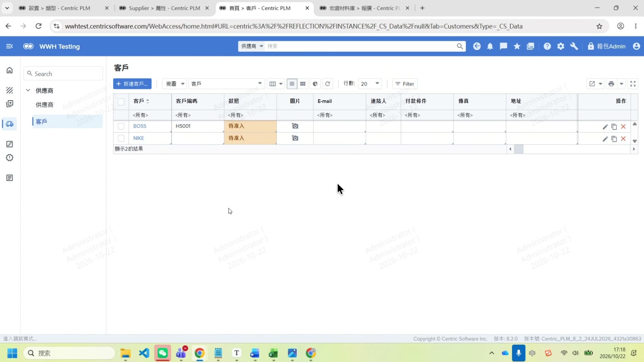Select 供應商 item in sidebar tree
The height and width of the screenshot is (362, 644).
tap(45, 105)
